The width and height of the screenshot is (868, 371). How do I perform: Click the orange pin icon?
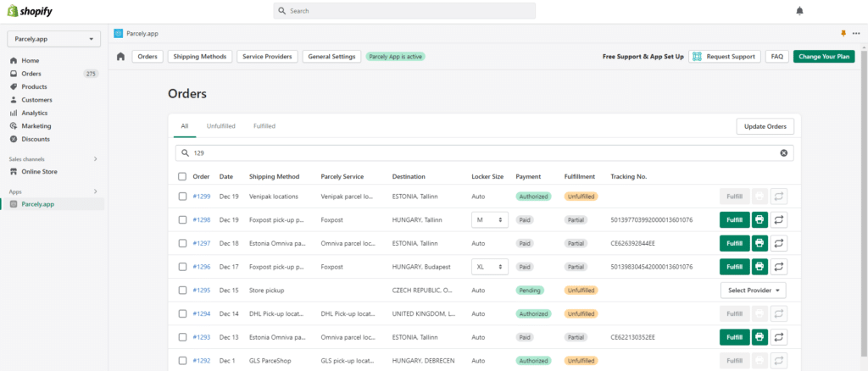843,34
